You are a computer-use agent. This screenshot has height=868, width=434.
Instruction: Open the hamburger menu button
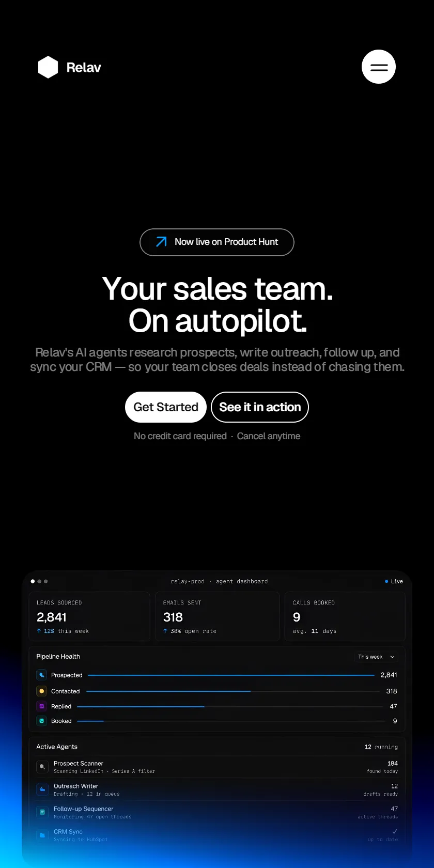point(379,67)
